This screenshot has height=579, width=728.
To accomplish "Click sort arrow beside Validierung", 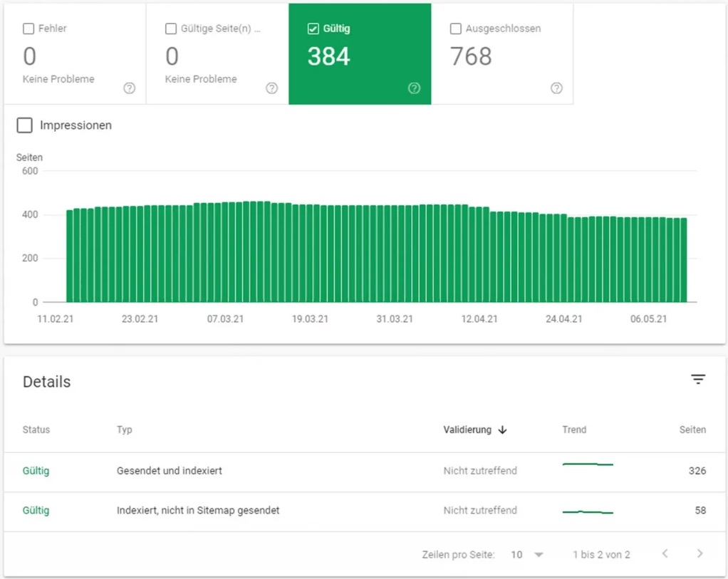I will point(502,430).
